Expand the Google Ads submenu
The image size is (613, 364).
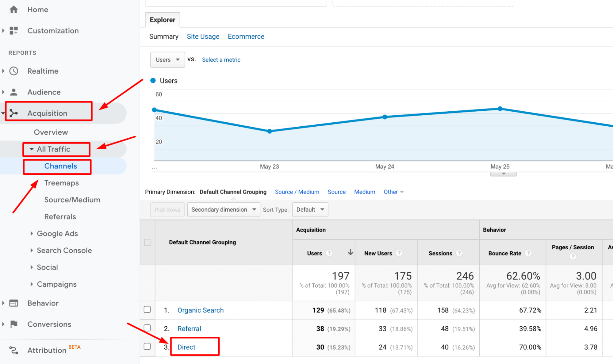tap(32, 233)
